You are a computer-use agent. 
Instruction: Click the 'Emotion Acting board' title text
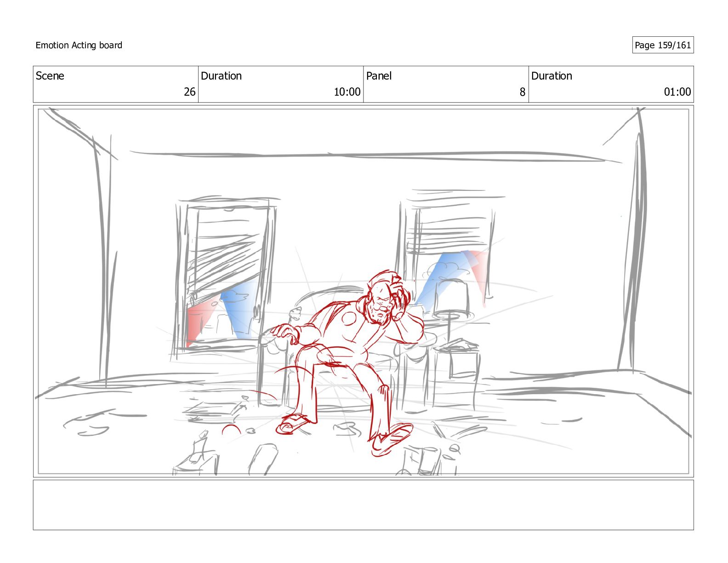(x=79, y=45)
